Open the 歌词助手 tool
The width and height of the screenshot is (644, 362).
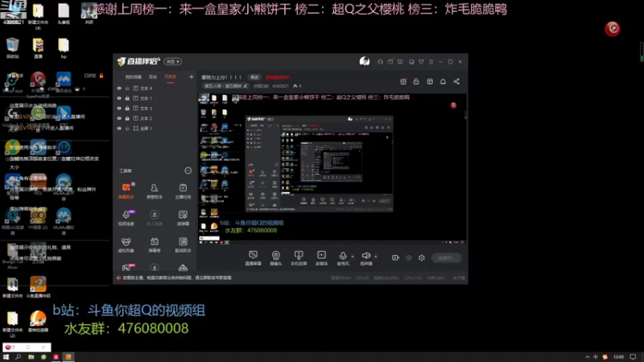click(x=183, y=245)
